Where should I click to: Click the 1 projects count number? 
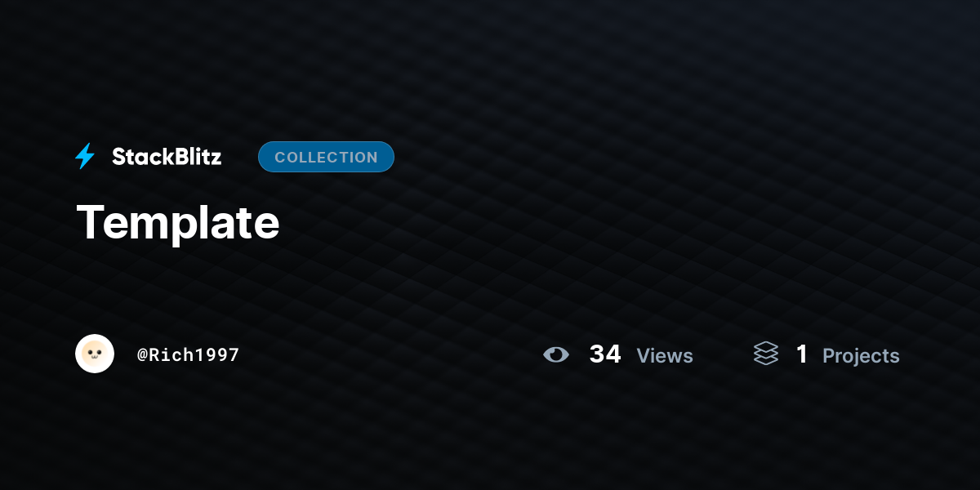point(802,354)
